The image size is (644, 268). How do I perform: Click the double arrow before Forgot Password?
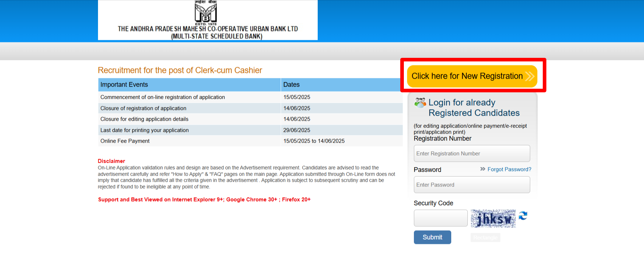[482, 169]
